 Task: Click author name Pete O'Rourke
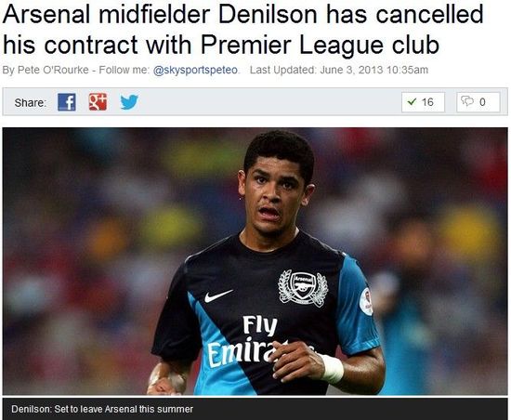click(x=53, y=70)
